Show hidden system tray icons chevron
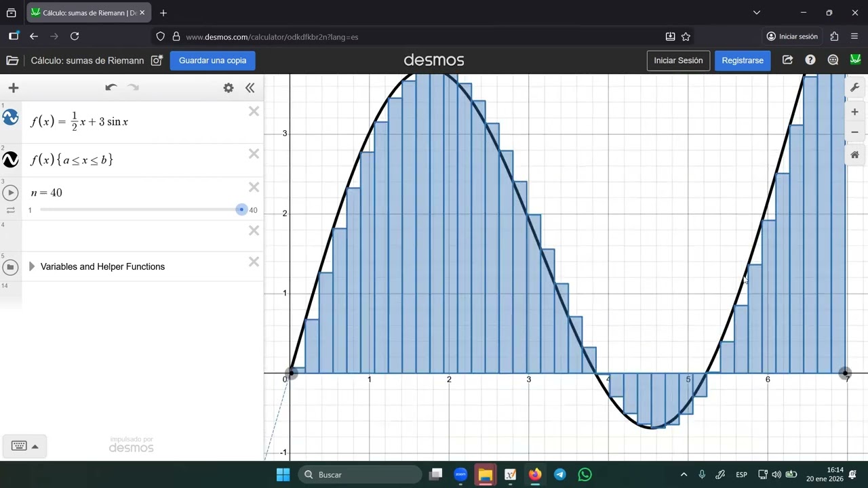Screen dimensions: 868x488 pos(684,474)
